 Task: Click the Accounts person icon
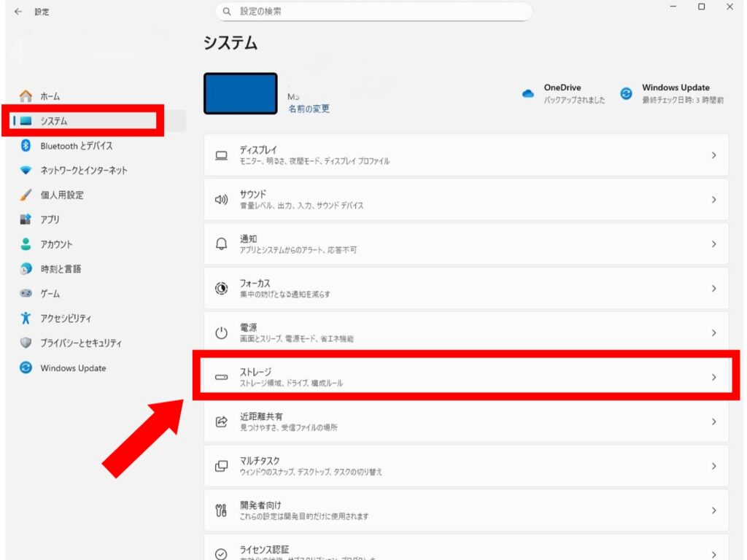point(26,244)
